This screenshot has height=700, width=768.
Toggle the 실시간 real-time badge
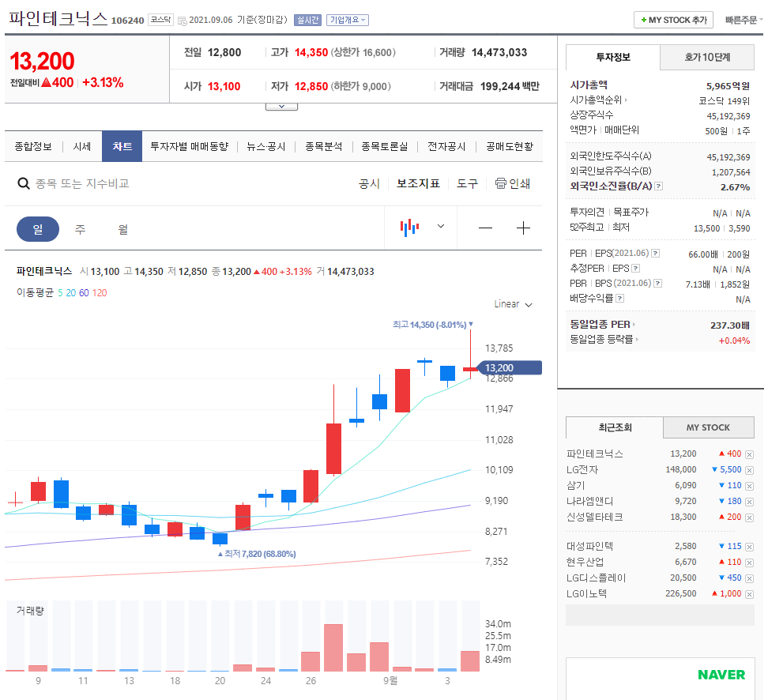click(307, 20)
